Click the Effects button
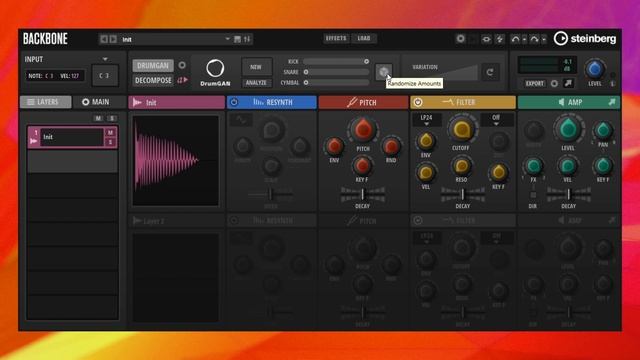 point(336,38)
